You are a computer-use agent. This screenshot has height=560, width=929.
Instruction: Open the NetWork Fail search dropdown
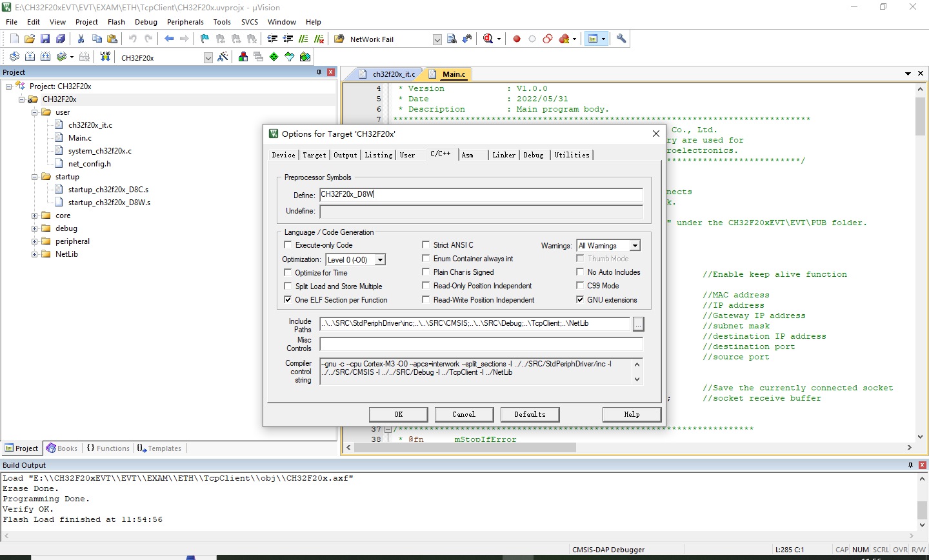(437, 39)
